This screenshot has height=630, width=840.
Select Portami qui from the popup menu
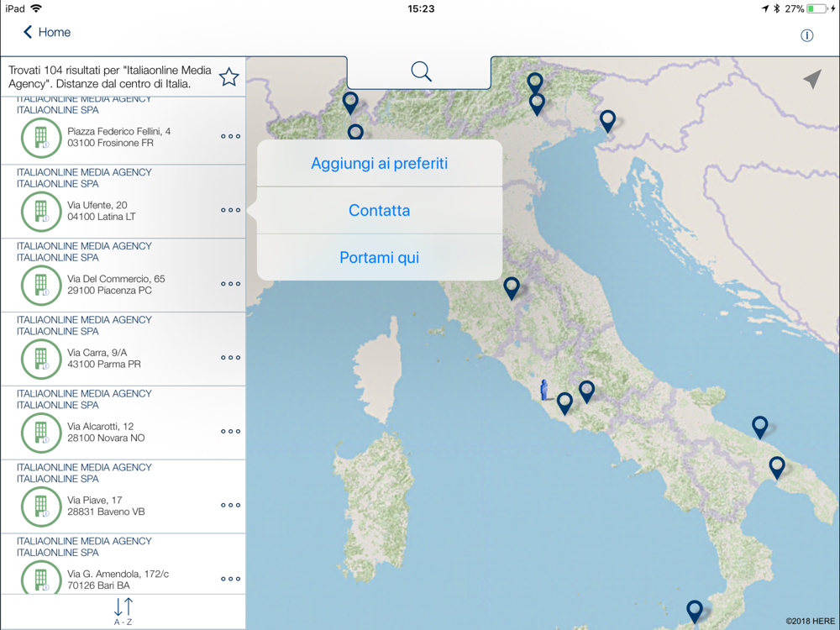(x=380, y=258)
